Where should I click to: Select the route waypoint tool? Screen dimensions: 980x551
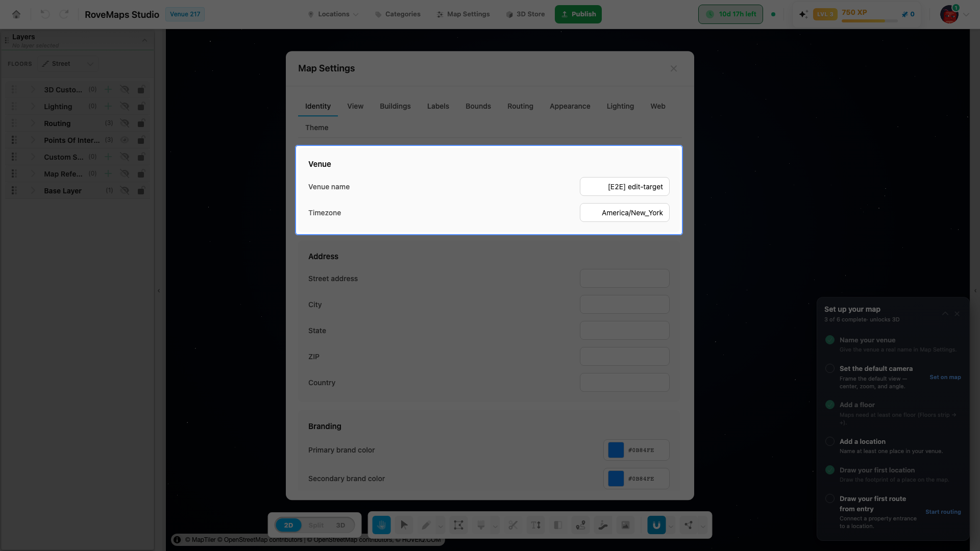pos(580,525)
